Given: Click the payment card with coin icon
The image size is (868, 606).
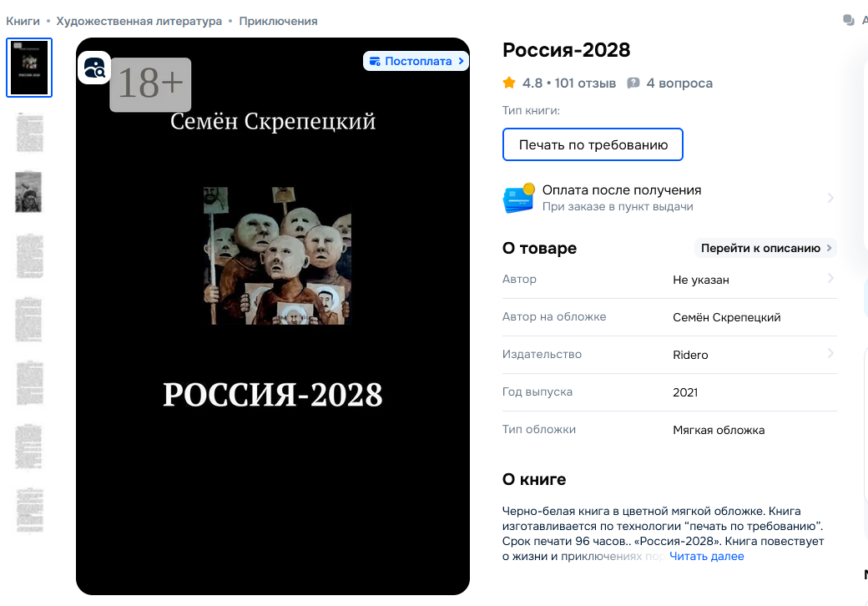Looking at the screenshot, I should [x=518, y=198].
